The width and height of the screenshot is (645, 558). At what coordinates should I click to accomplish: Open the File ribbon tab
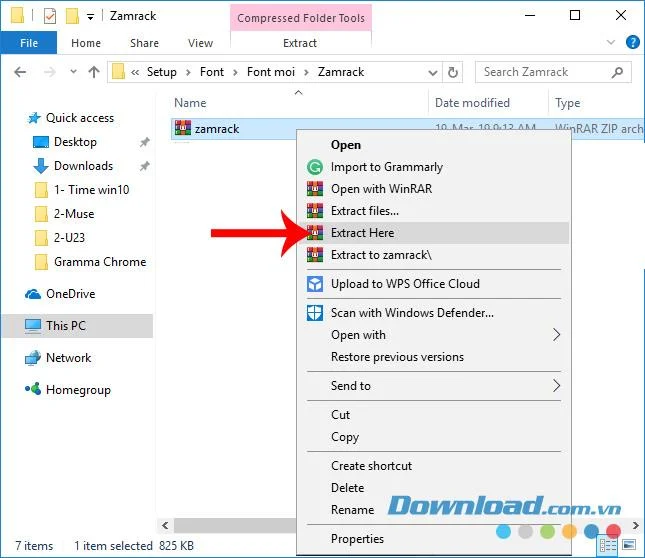28,43
